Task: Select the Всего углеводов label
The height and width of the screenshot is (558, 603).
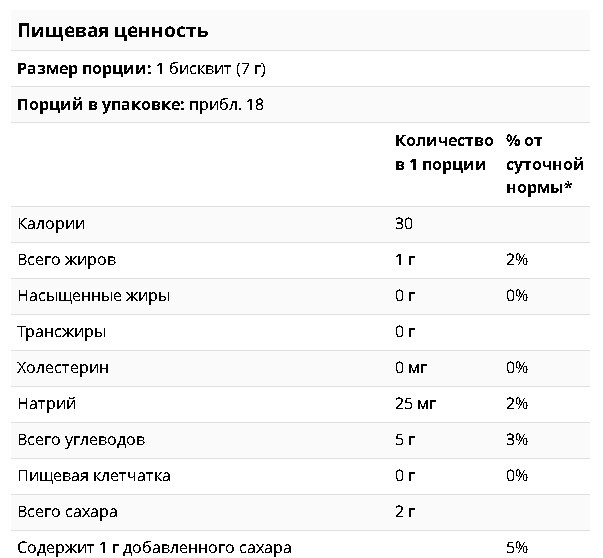Action: 81,440
